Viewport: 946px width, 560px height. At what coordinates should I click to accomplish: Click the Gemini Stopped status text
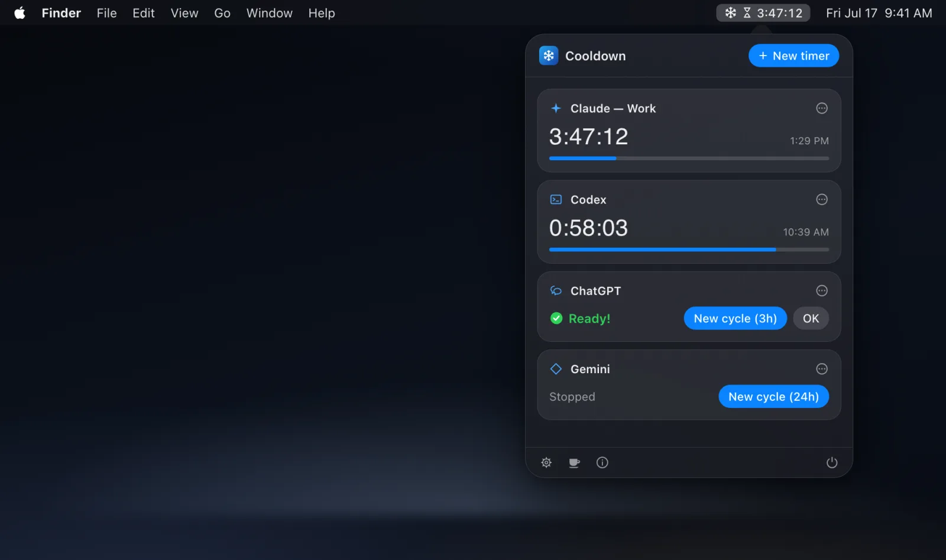572,397
